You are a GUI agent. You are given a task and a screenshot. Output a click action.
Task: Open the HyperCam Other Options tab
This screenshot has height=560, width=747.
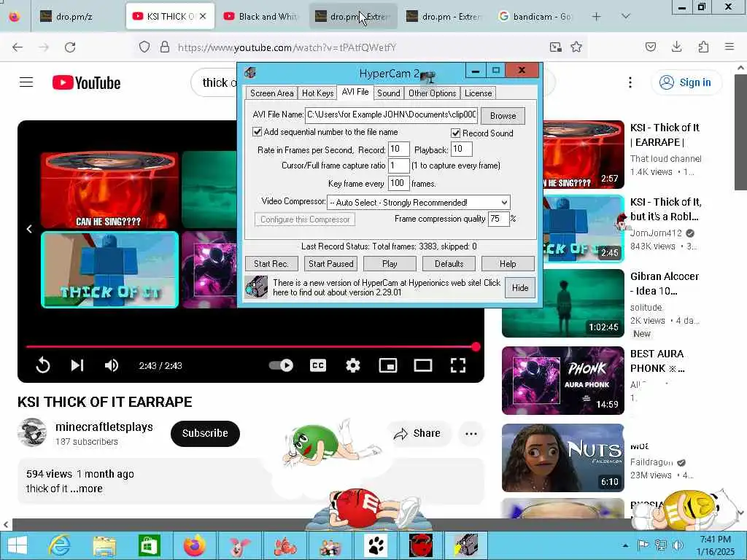click(432, 93)
